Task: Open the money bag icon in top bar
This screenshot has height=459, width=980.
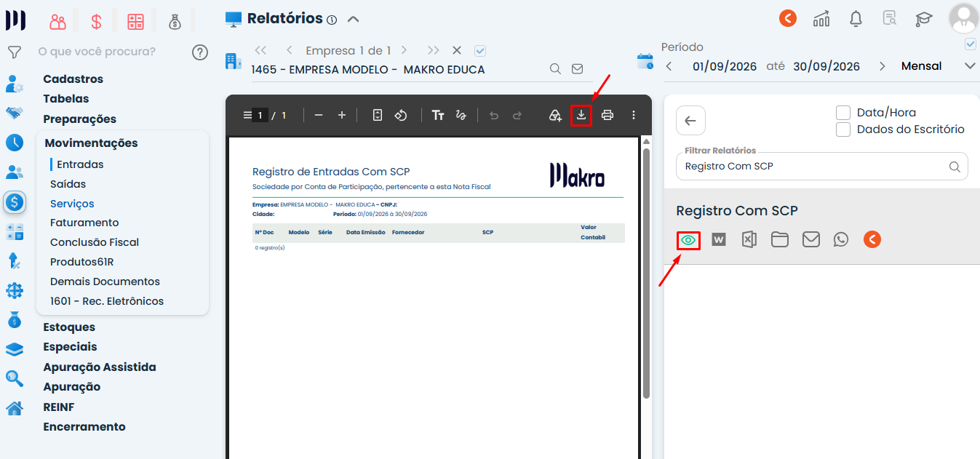Action: pyautogui.click(x=175, y=22)
